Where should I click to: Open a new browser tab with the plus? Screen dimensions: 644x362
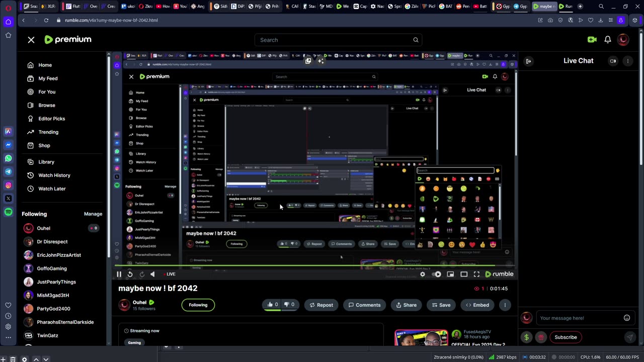(x=580, y=7)
